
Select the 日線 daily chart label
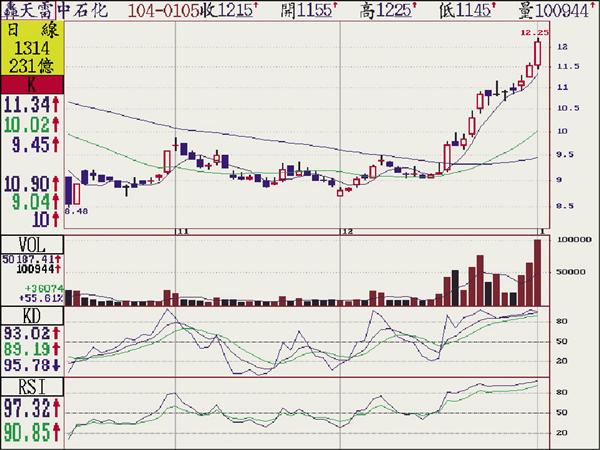[33, 30]
